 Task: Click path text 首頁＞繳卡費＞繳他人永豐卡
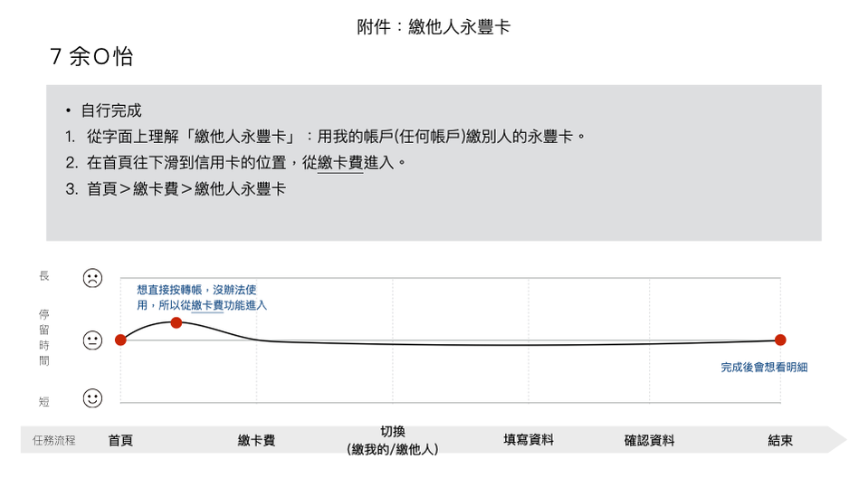186,189
